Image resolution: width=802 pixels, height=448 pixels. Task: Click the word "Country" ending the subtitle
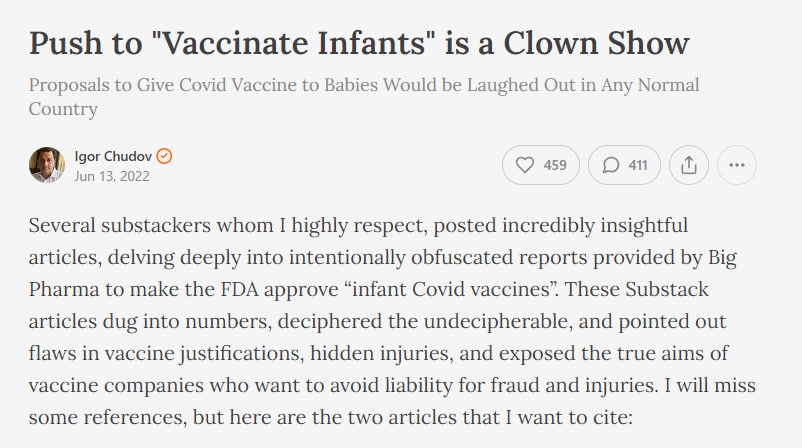click(63, 108)
